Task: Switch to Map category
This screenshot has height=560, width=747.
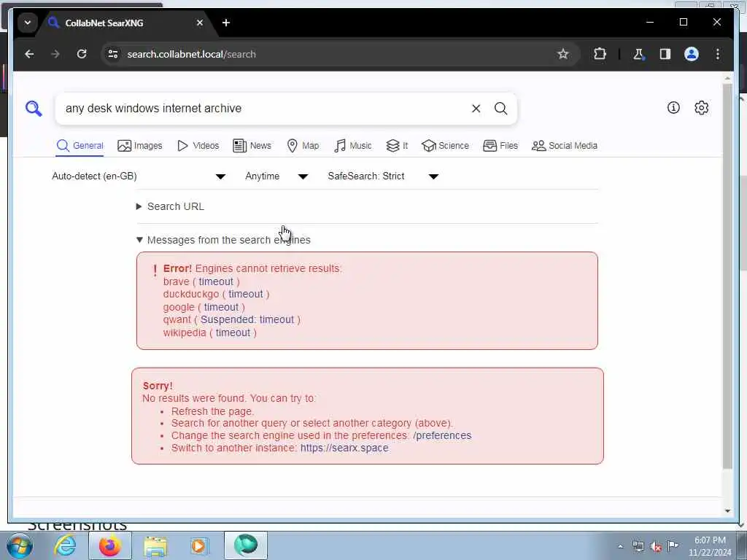Action: (x=303, y=146)
